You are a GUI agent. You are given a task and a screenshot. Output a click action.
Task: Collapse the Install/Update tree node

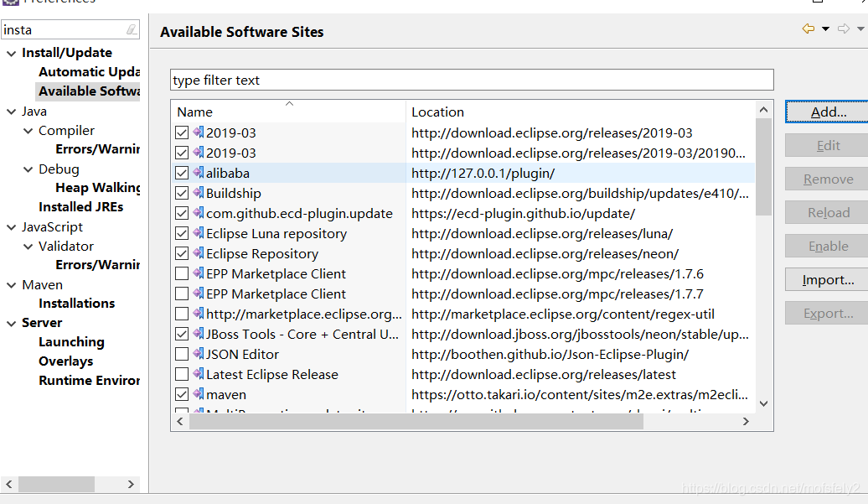tap(11, 53)
